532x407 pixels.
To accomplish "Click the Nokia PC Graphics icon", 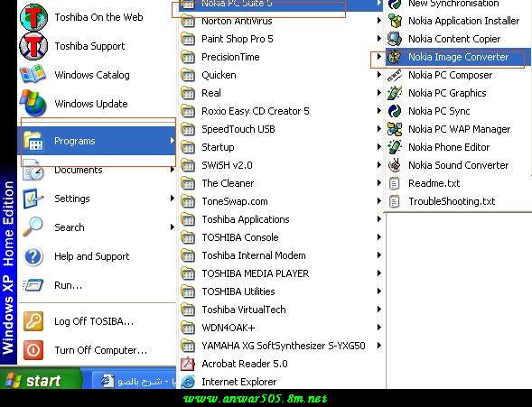I will (x=395, y=93).
